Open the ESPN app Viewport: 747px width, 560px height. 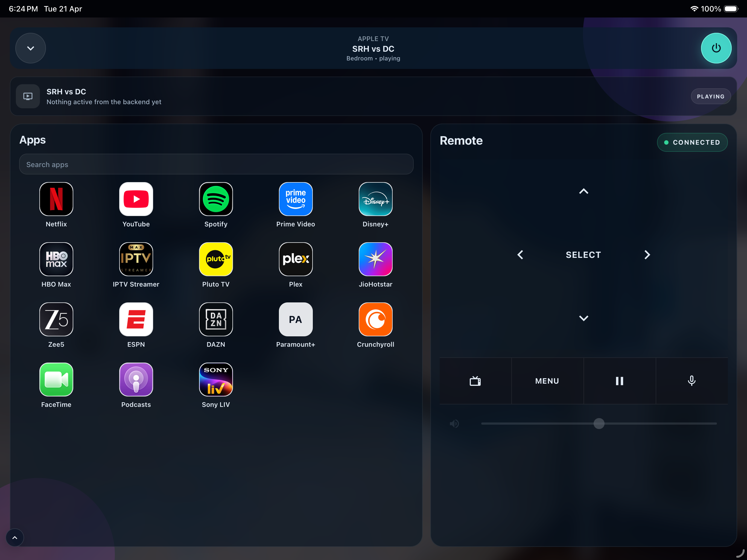(136, 319)
